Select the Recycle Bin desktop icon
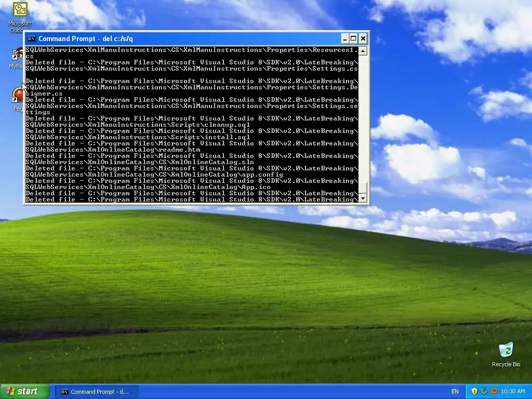 (506, 355)
